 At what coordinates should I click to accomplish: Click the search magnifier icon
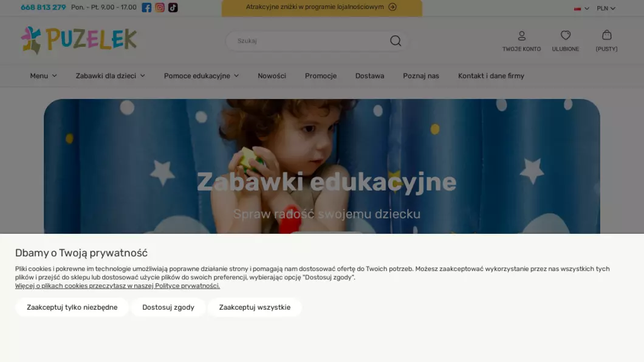[x=396, y=41]
